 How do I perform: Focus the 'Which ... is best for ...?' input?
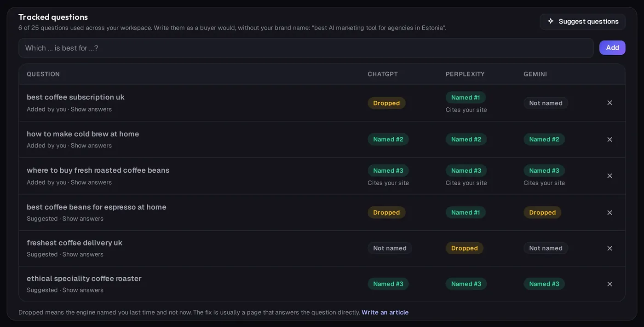[306, 48]
